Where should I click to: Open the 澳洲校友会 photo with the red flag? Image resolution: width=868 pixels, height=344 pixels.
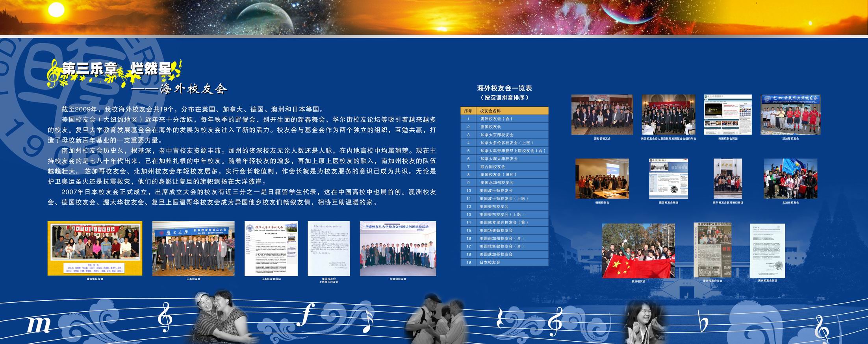pos(638,251)
